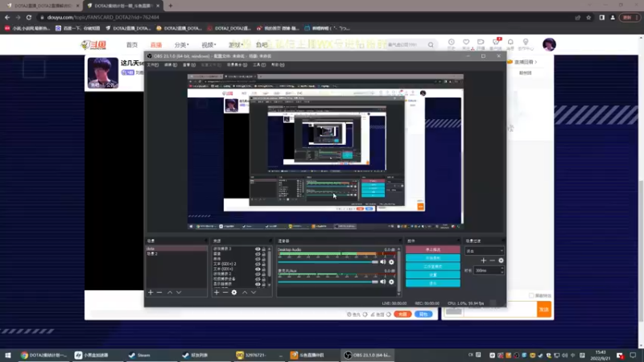Pop out Mixer dock panel icon
The image size is (644, 362).
coord(399,241)
